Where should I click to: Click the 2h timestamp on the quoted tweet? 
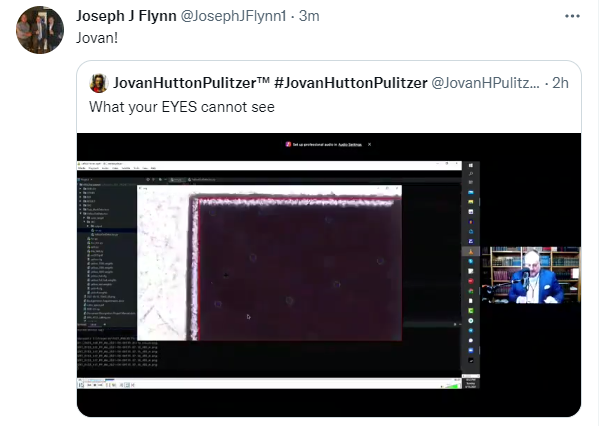pyautogui.click(x=560, y=83)
